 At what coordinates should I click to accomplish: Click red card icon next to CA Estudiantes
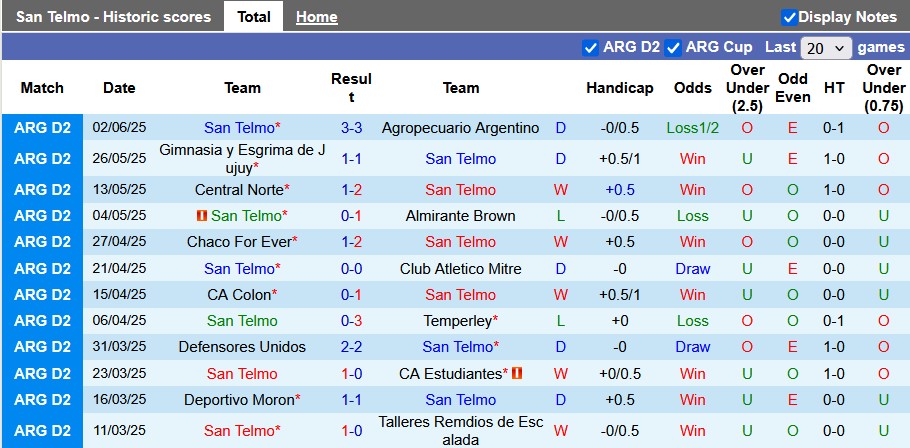tap(517, 373)
